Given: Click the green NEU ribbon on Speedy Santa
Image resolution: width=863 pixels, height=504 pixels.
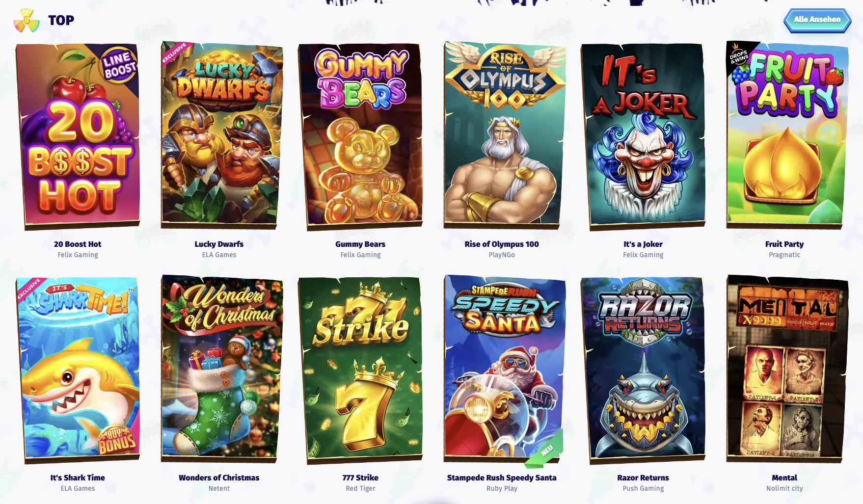Looking at the screenshot, I should pos(545,450).
